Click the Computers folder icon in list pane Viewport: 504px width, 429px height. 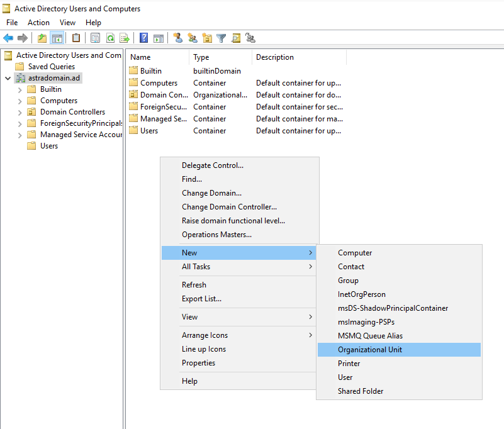[133, 82]
